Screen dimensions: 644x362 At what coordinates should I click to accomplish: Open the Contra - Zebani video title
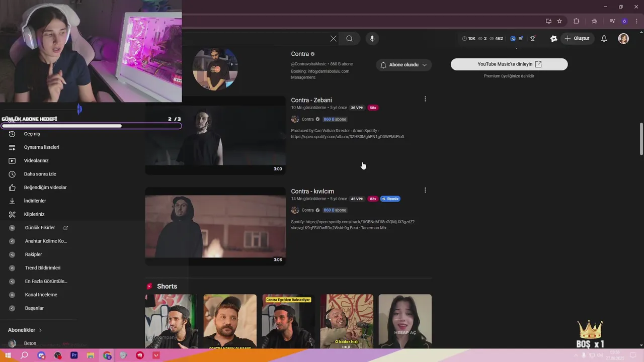point(311,100)
